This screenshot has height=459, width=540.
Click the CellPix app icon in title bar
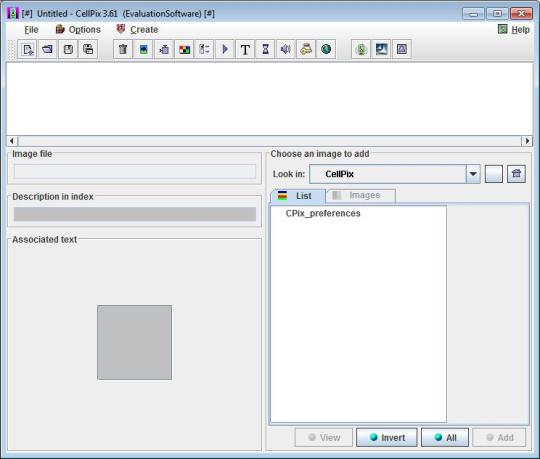13,13
